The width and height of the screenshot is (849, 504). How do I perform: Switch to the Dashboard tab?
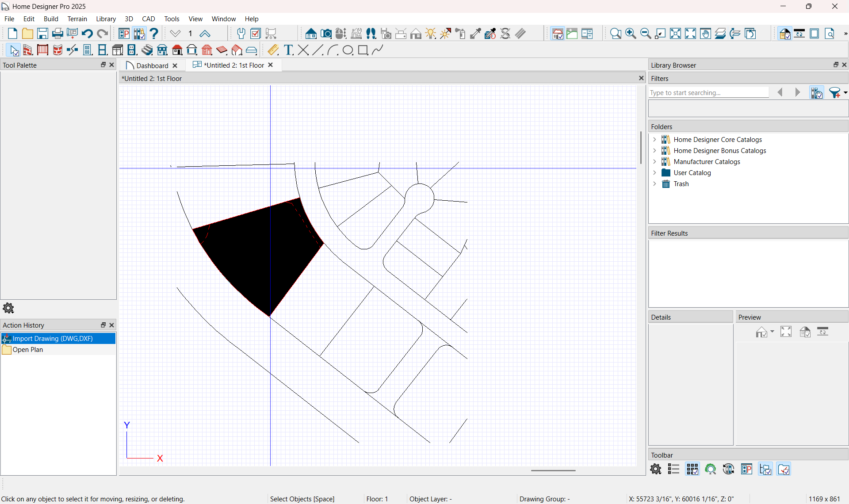[152, 65]
